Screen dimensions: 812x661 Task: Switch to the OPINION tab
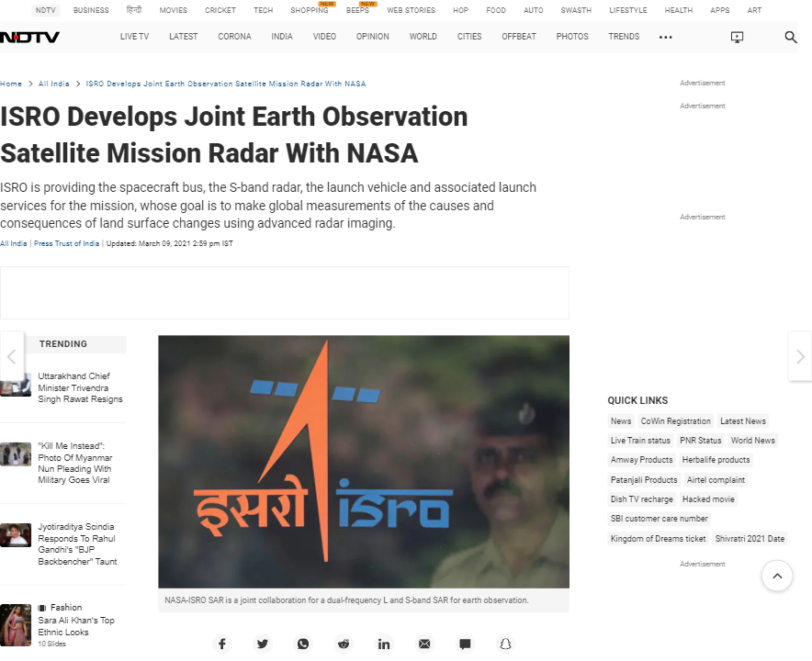click(x=372, y=37)
